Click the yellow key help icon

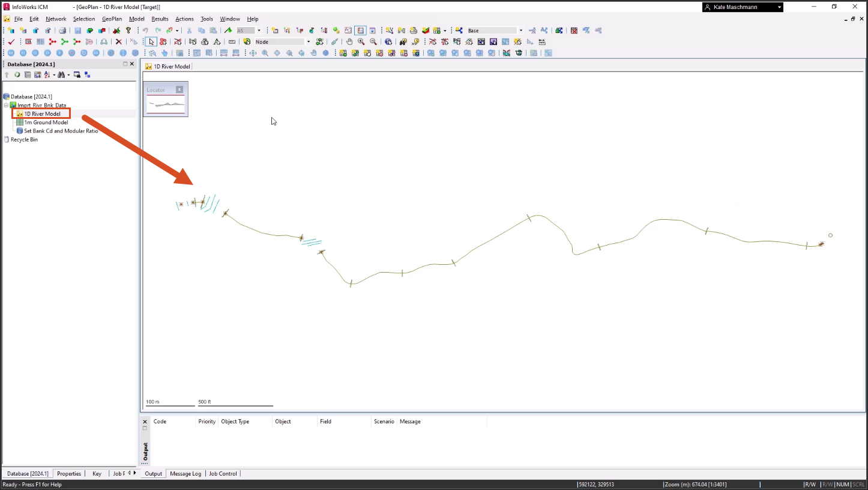coord(128,31)
